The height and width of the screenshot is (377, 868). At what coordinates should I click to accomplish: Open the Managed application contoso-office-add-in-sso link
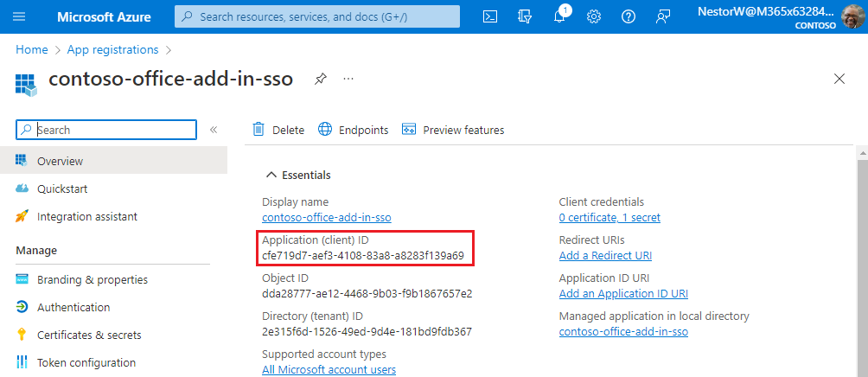pyautogui.click(x=623, y=332)
